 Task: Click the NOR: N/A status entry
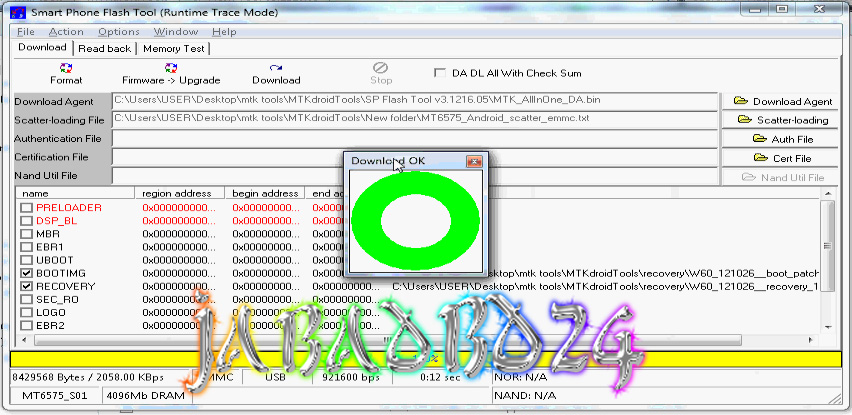tap(520, 377)
